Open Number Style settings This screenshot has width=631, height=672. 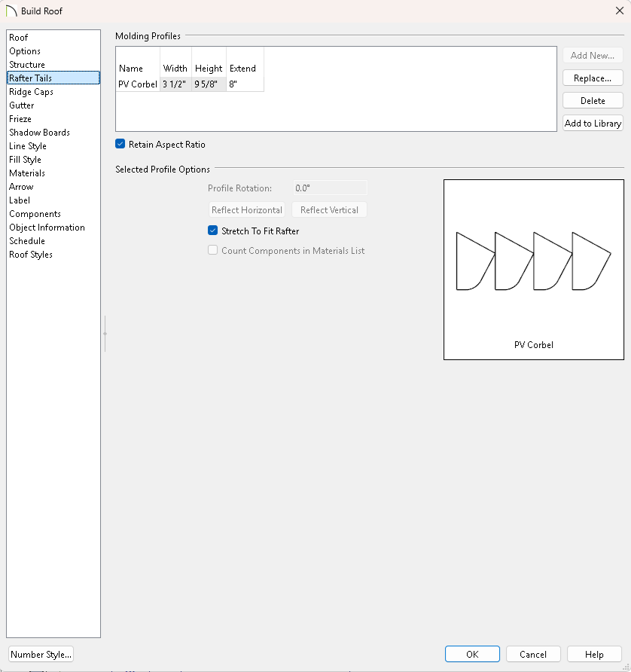[x=41, y=654]
